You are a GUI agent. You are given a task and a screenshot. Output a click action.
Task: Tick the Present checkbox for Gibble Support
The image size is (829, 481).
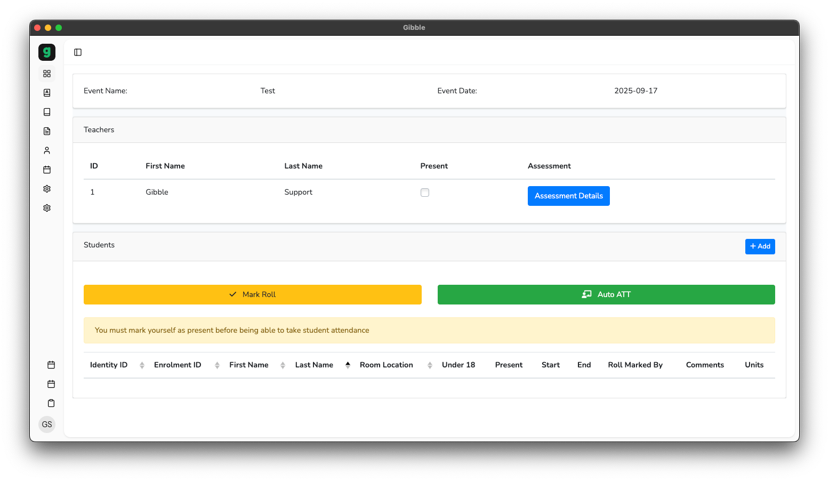425,193
